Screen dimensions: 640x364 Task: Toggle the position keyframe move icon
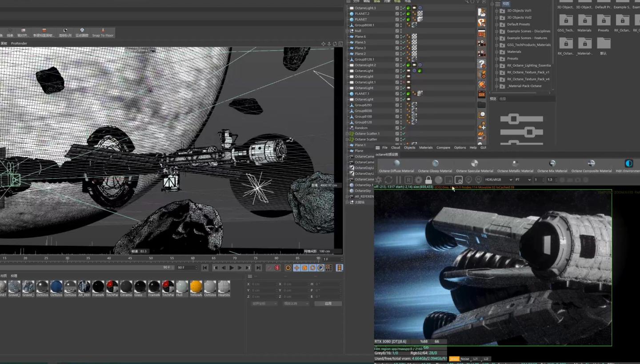point(296,268)
